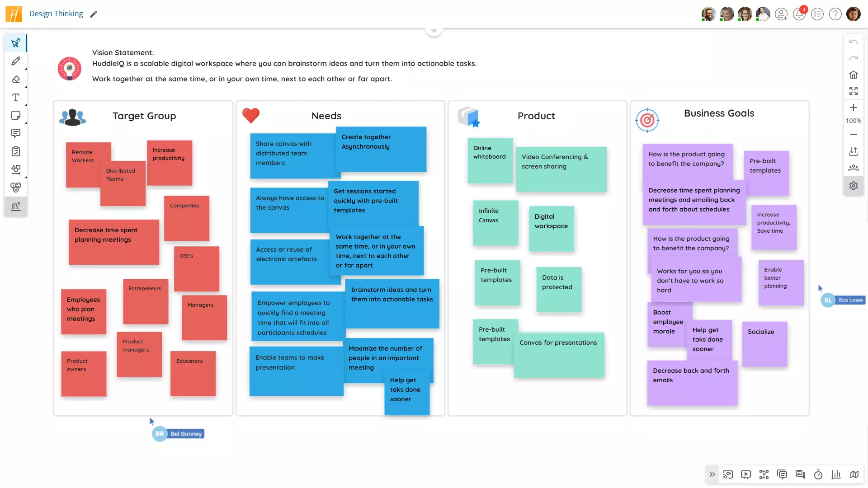Toggle the chat panel open
Viewport: 868px width, 488px height.
800,474
